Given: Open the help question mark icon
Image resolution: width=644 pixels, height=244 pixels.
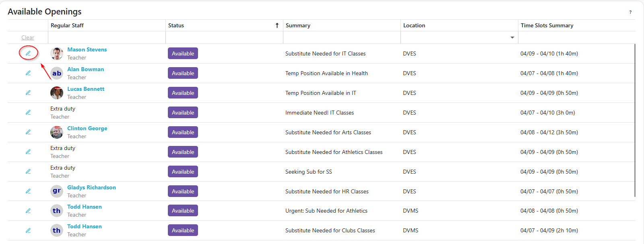Looking at the screenshot, I should pos(630,12).
